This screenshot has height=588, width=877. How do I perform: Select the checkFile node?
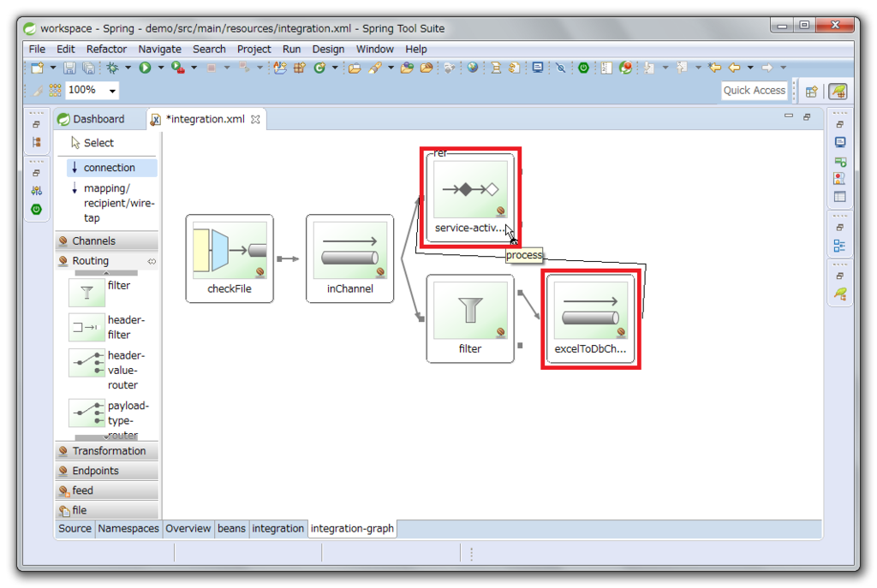(230, 258)
